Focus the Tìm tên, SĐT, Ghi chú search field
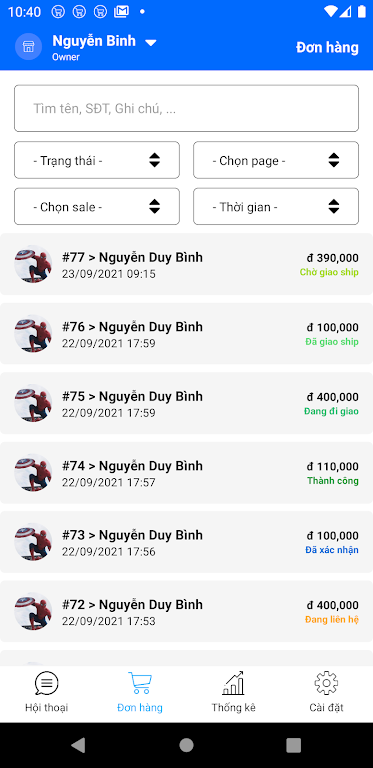373x768 pixels. pyautogui.click(x=186, y=108)
